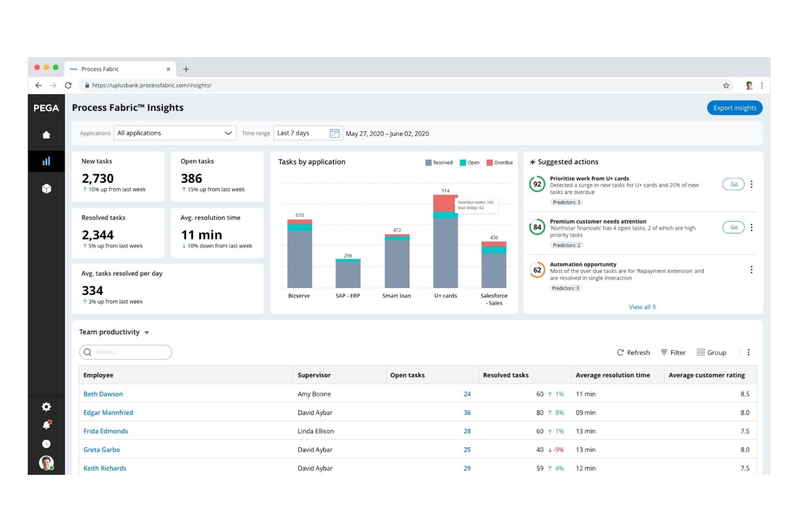This screenshot has height=532, width=798.
Task: Sort by the Average resolution time header
Action: 618,375
